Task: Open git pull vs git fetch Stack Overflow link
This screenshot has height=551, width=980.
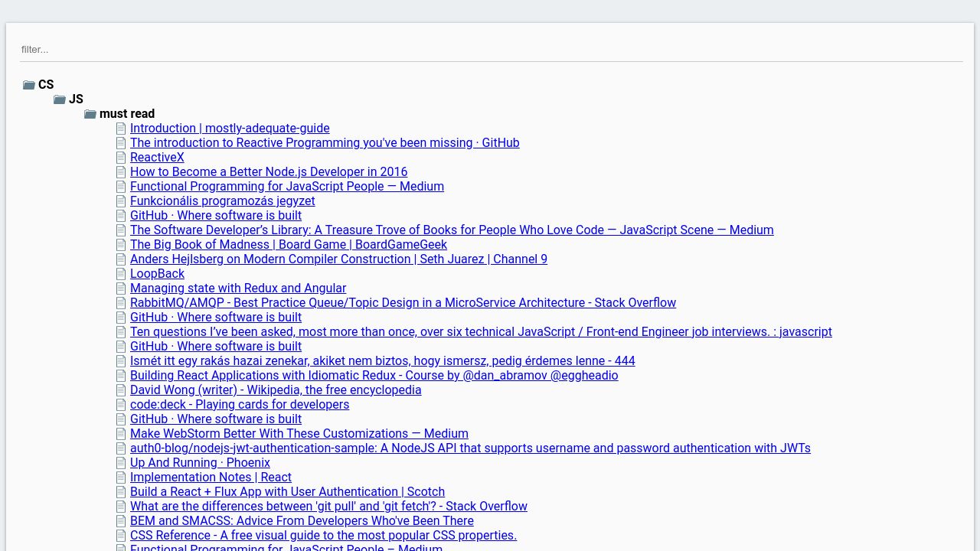Action: point(328,506)
